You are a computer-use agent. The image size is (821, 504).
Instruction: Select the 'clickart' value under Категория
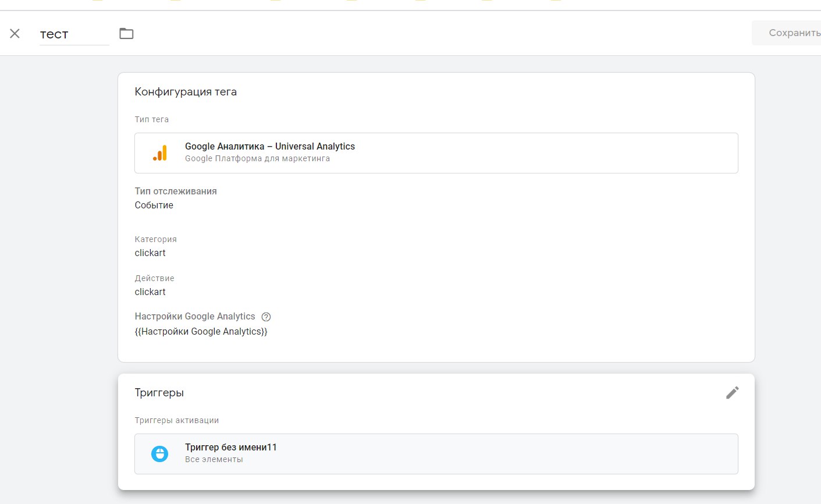tap(150, 253)
